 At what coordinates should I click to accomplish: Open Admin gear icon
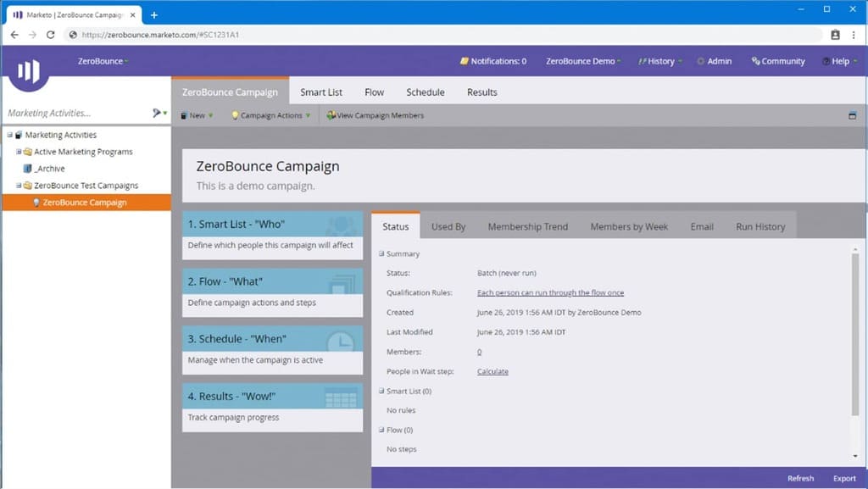click(701, 61)
